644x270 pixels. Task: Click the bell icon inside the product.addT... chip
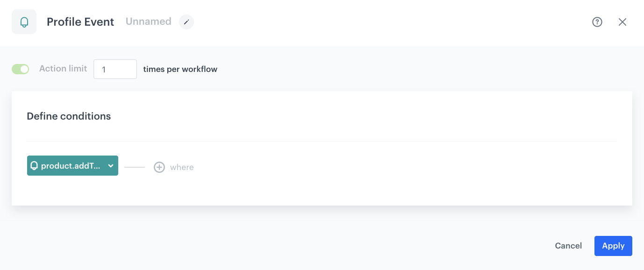(34, 166)
